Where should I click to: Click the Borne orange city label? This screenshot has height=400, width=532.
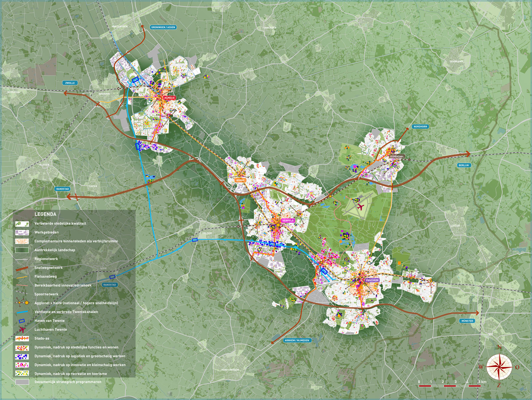pyautogui.click(x=240, y=180)
